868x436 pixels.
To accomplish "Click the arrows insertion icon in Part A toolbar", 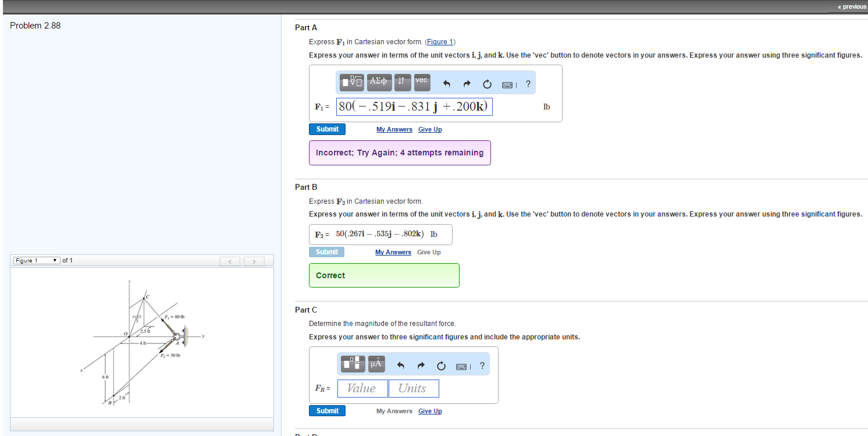I will (x=402, y=81).
